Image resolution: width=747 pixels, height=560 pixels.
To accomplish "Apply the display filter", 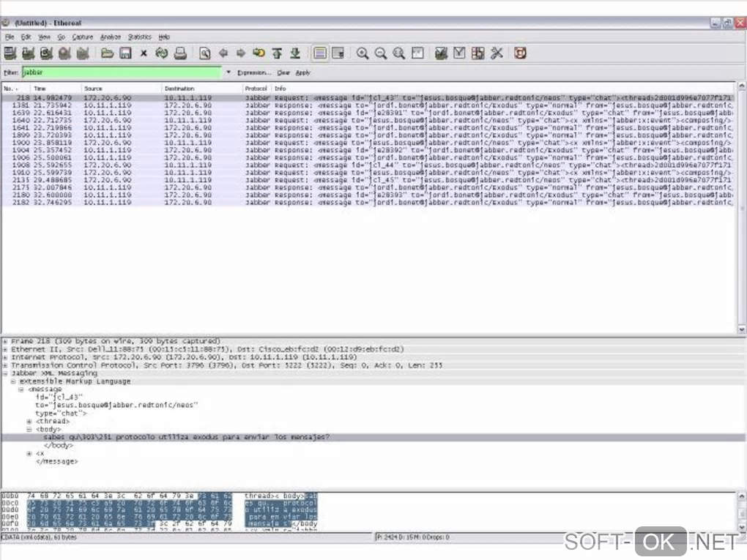I will pos(303,73).
